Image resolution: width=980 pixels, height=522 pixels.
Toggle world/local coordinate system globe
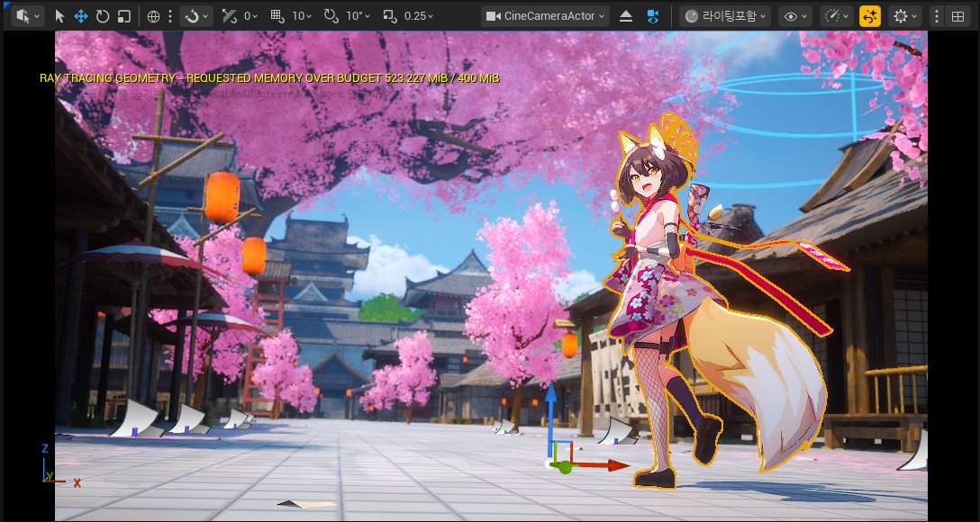tap(153, 16)
